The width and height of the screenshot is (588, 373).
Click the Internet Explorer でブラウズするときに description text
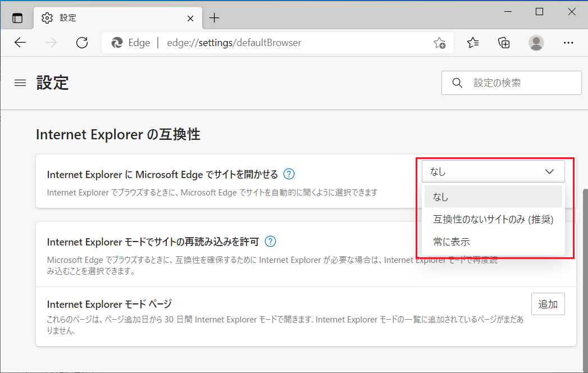[212, 193]
